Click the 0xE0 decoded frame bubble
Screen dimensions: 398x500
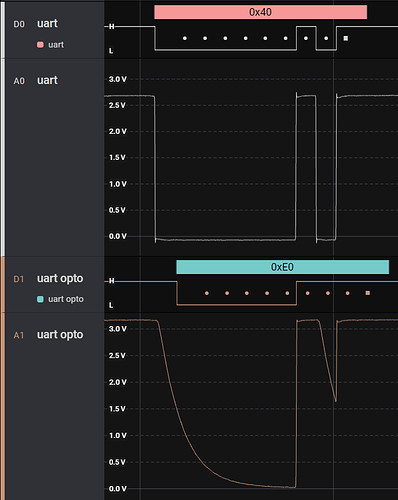282,267
